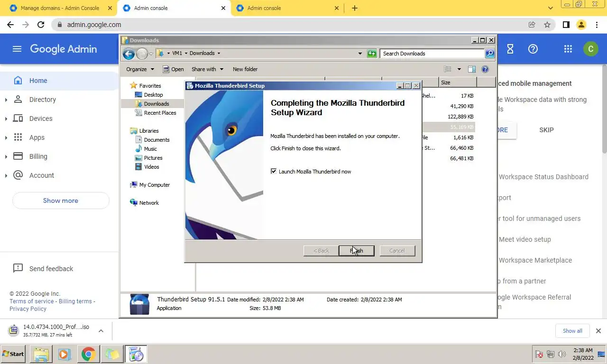Open account avatar C
This screenshot has height=364, width=607.
(590, 49)
